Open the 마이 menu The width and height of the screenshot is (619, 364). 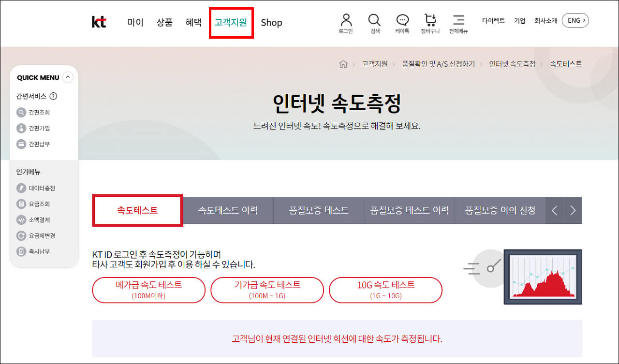pyautogui.click(x=135, y=22)
